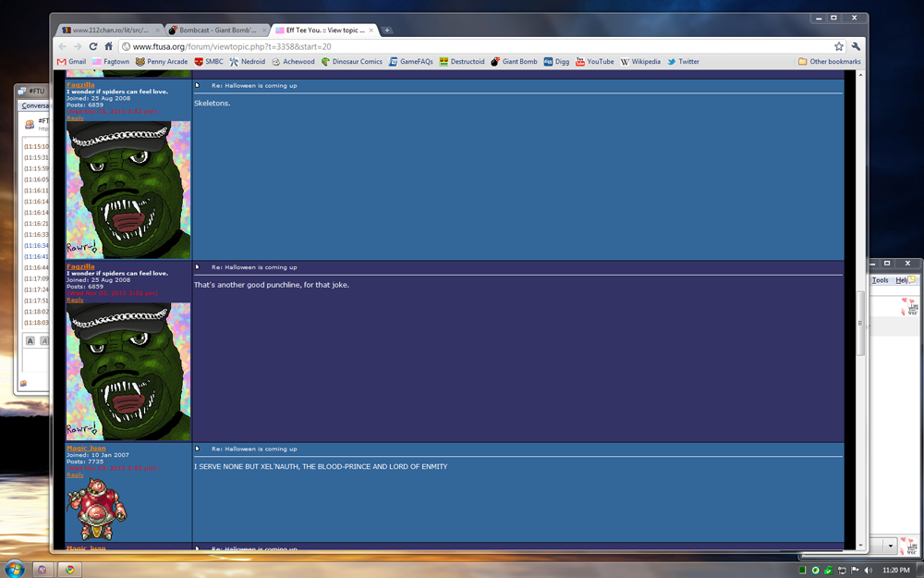Open the YouTube bookmark
Viewport: 924px width, 578px height.
click(594, 61)
